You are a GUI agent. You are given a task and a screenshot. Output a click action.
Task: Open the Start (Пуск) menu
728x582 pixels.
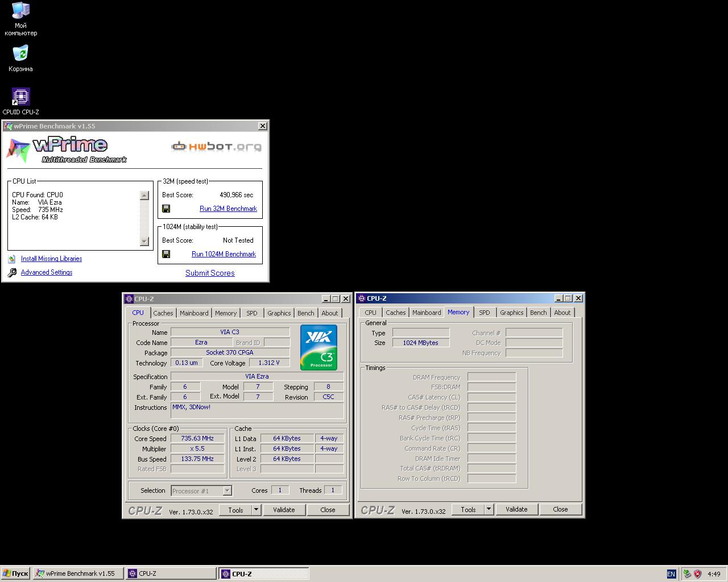pyautogui.click(x=15, y=573)
